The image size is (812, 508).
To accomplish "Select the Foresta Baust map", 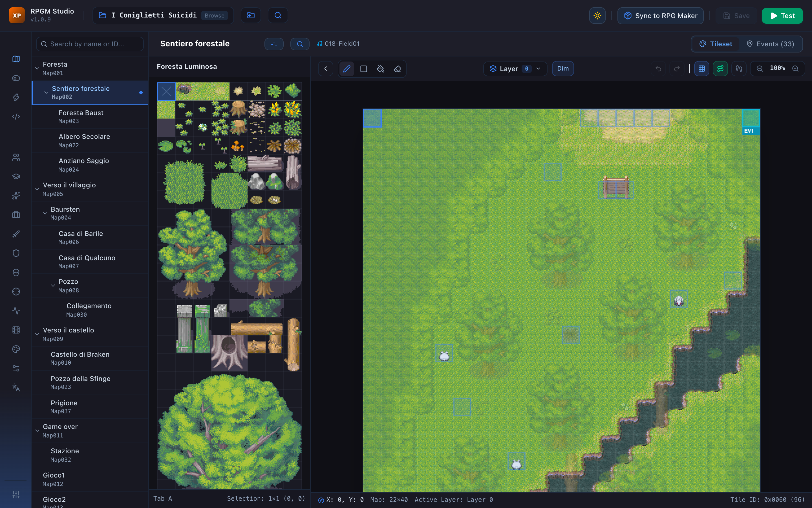I will pos(90,117).
